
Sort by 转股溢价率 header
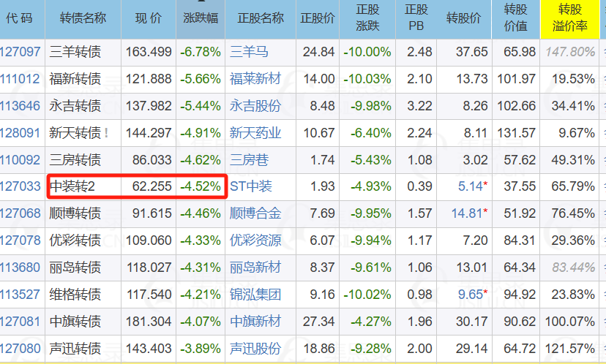[x=569, y=18]
